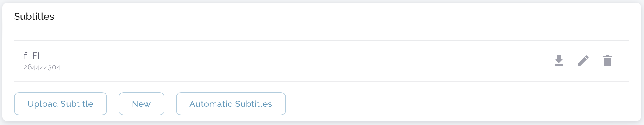Hit the New button beside Upload Subtitle
The width and height of the screenshot is (644, 125).
click(x=141, y=104)
